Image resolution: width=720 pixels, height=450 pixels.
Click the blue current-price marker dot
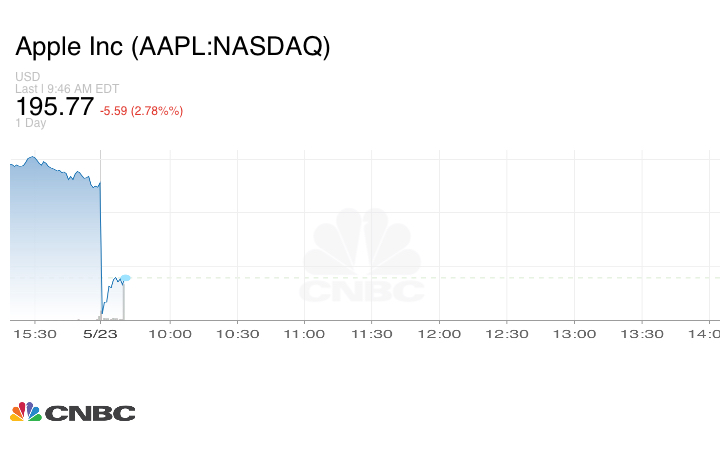click(x=125, y=277)
